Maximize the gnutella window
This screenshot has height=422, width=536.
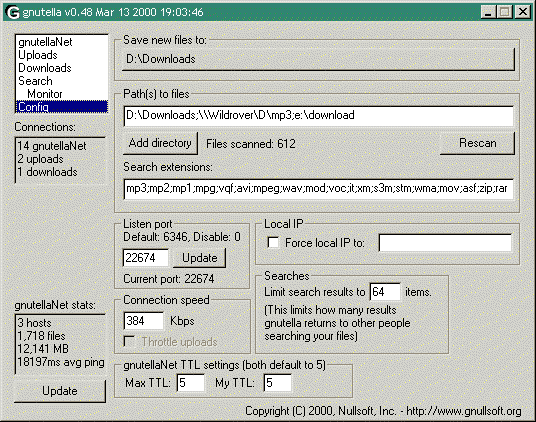coord(505,12)
